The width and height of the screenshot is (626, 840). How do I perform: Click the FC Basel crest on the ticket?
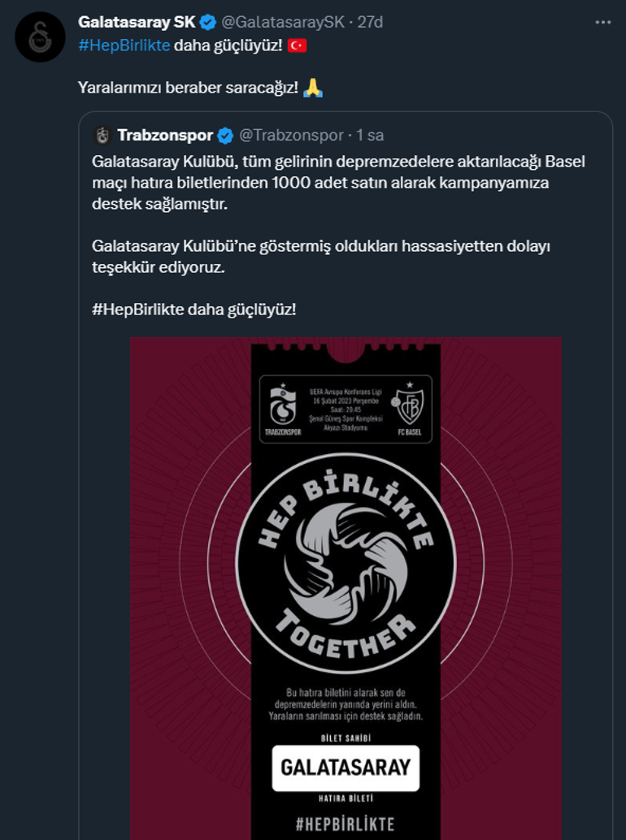[x=410, y=408]
